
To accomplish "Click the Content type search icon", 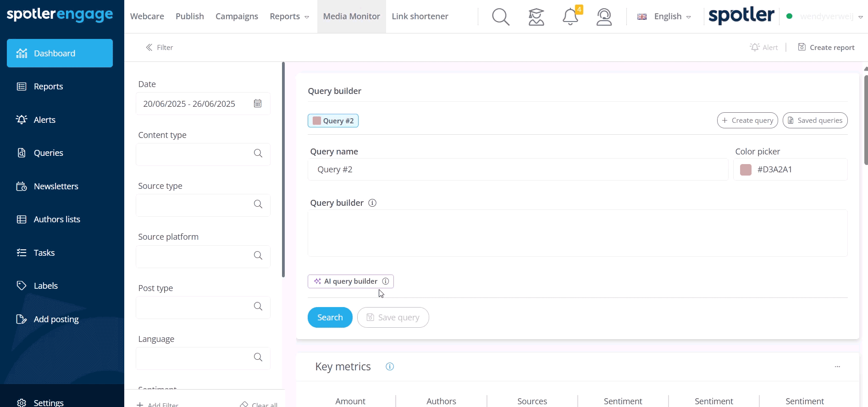I will (258, 153).
